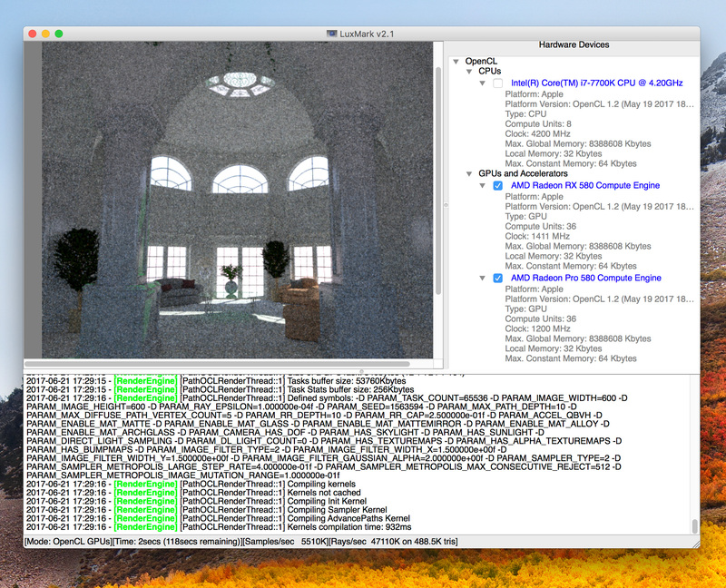Enable the Intel Core i7-7700K CPU checkbox
The image size is (726, 588).
click(497, 83)
